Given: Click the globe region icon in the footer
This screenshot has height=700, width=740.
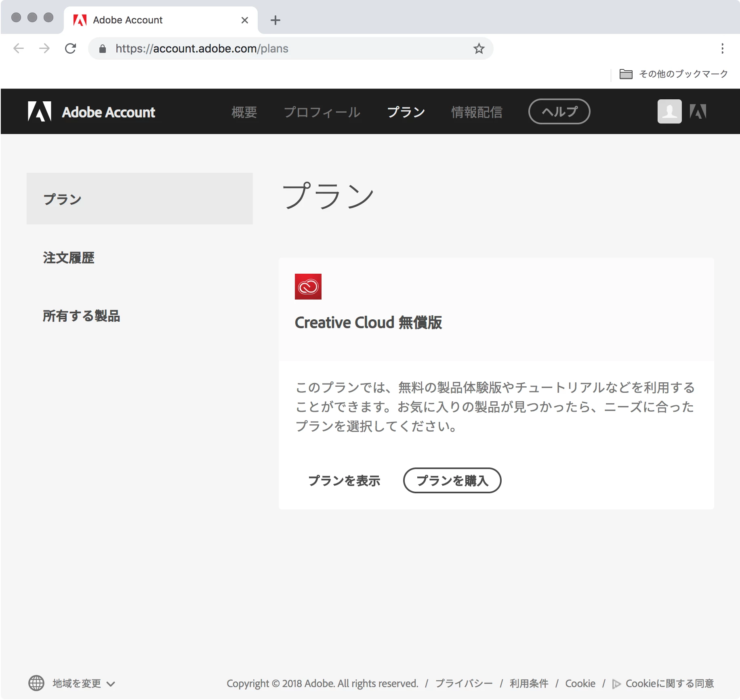Looking at the screenshot, I should (36, 683).
